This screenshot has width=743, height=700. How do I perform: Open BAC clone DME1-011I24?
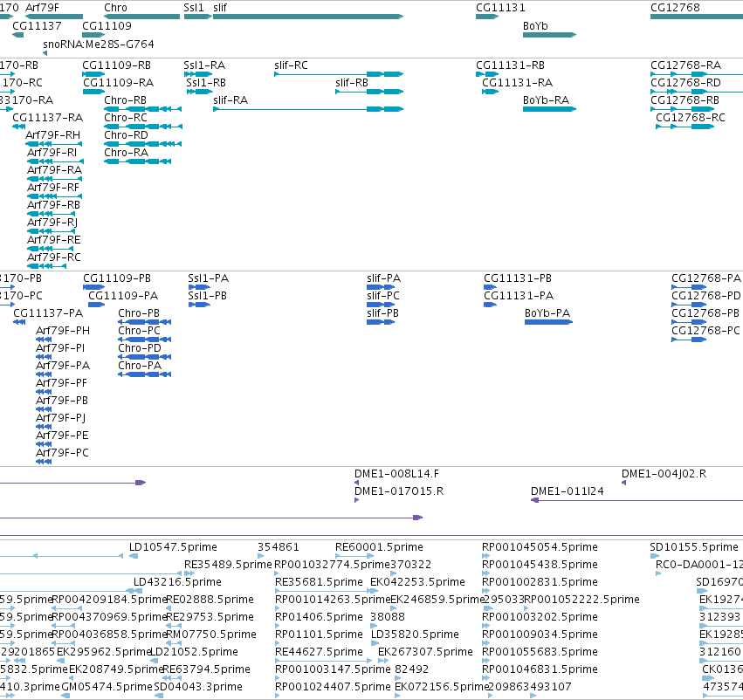(x=568, y=491)
